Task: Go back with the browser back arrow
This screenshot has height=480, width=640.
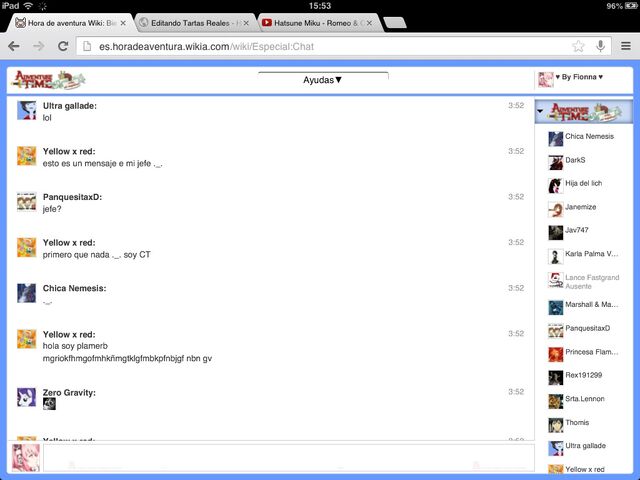Action: point(14,46)
